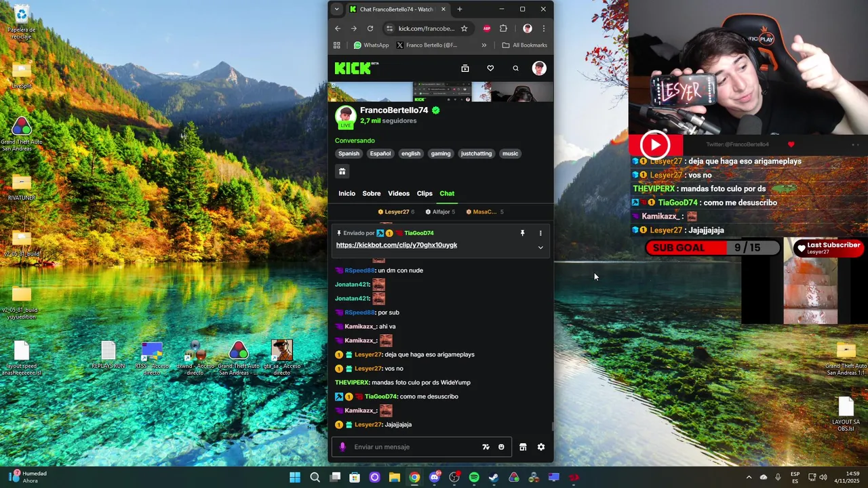Open Chrome tab search dropdown arrow

(337, 9)
